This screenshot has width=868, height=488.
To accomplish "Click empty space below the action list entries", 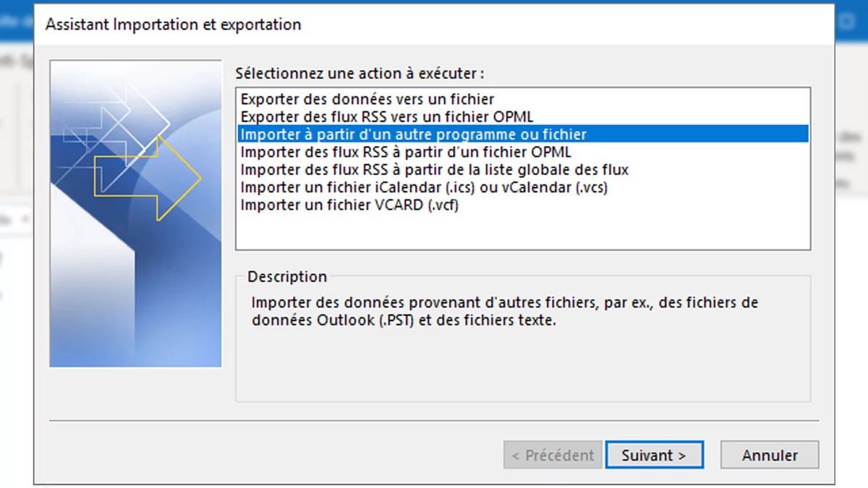I will coord(522,231).
